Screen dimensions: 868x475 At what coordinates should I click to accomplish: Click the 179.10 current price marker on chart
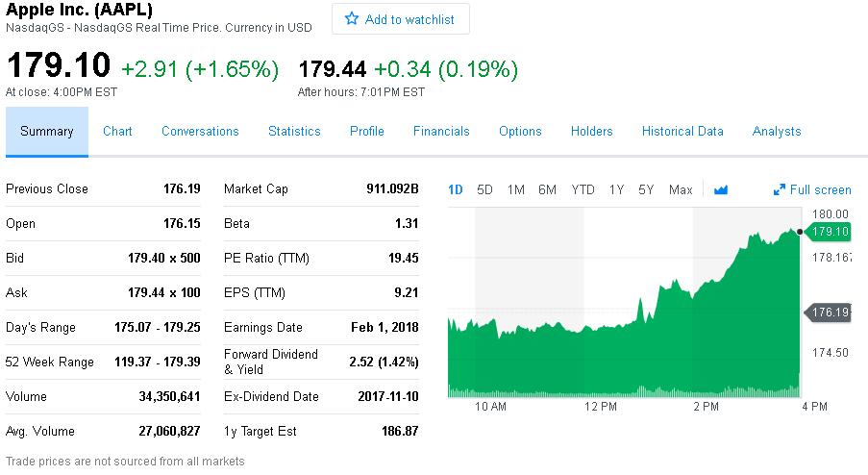[x=829, y=232]
